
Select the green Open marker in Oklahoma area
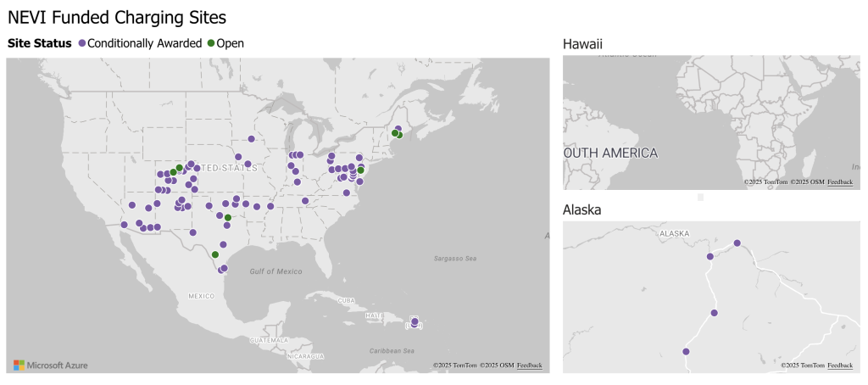227,218
